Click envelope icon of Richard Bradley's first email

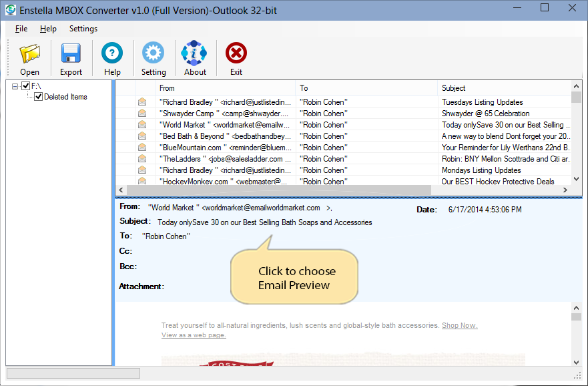[x=142, y=102]
